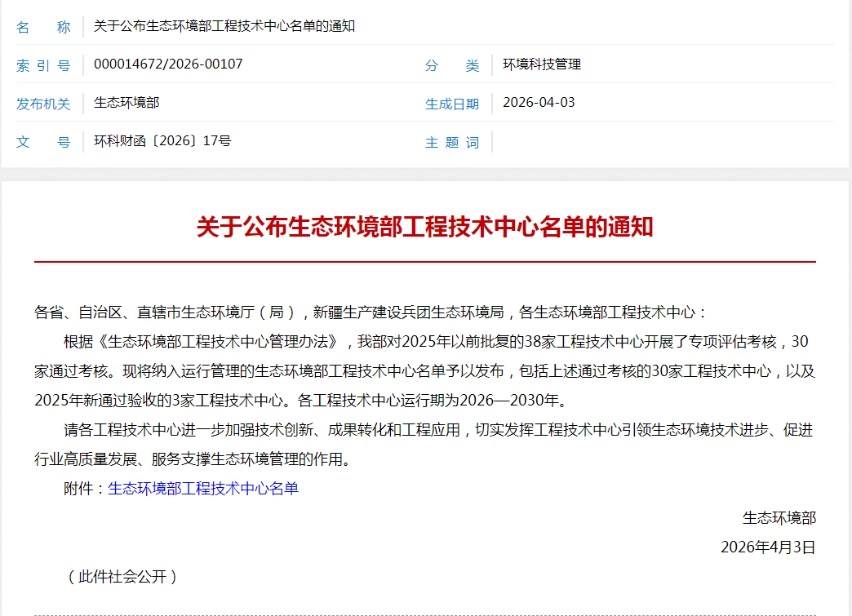This screenshot has height=616, width=852.
Task: Click the 名称 label in the info table
Action: [43, 27]
